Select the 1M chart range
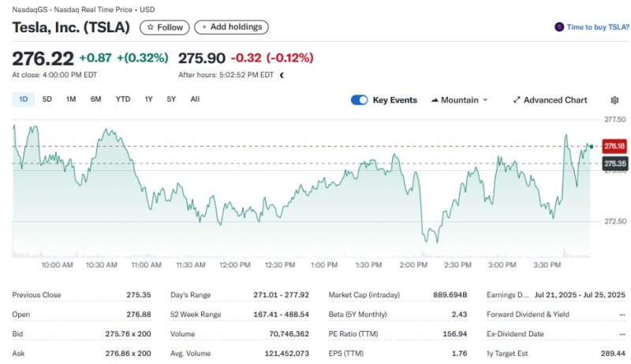 [x=71, y=99]
